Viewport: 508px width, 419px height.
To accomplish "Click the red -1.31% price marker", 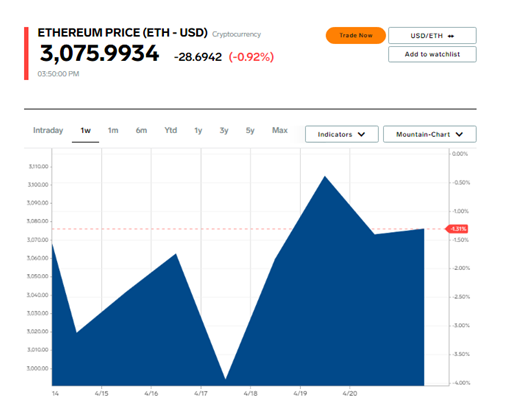I will [x=457, y=229].
